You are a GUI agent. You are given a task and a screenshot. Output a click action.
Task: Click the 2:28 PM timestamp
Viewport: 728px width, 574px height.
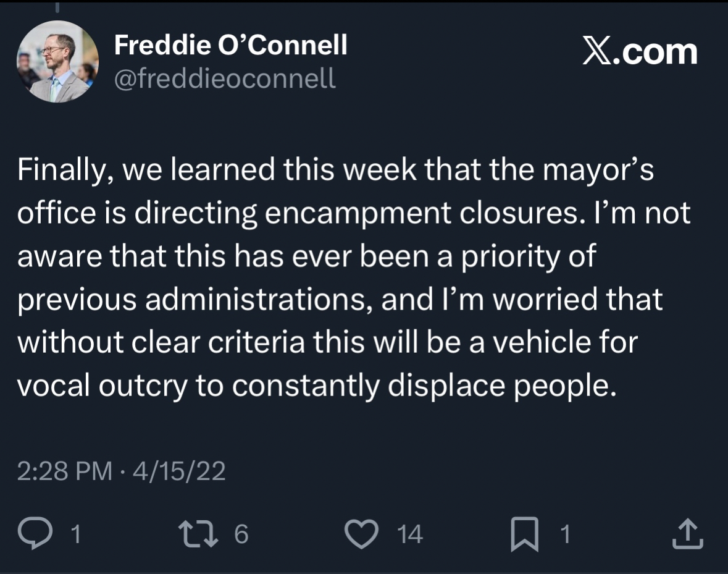click(65, 471)
